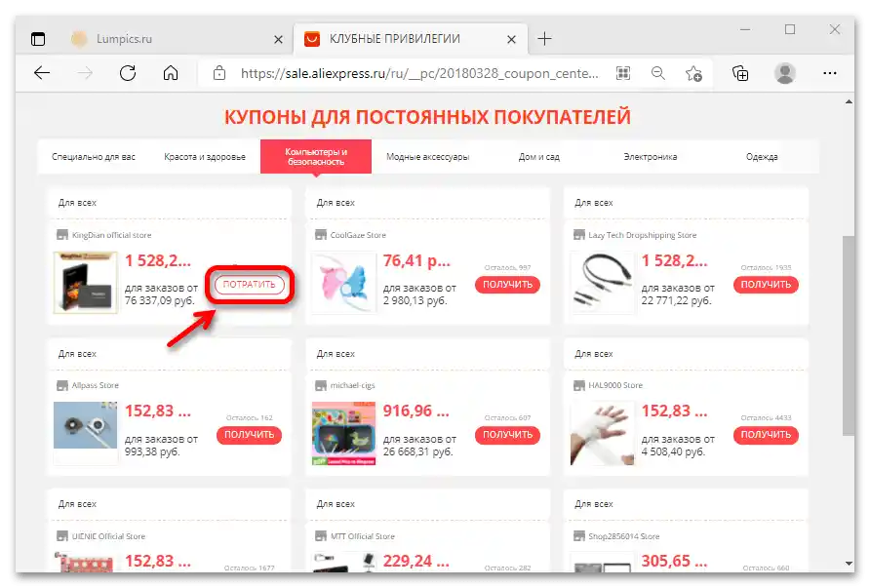The height and width of the screenshot is (588, 870).
Task: Click ПОТРАТИТЬ on the KingDian coupon
Action: [249, 285]
